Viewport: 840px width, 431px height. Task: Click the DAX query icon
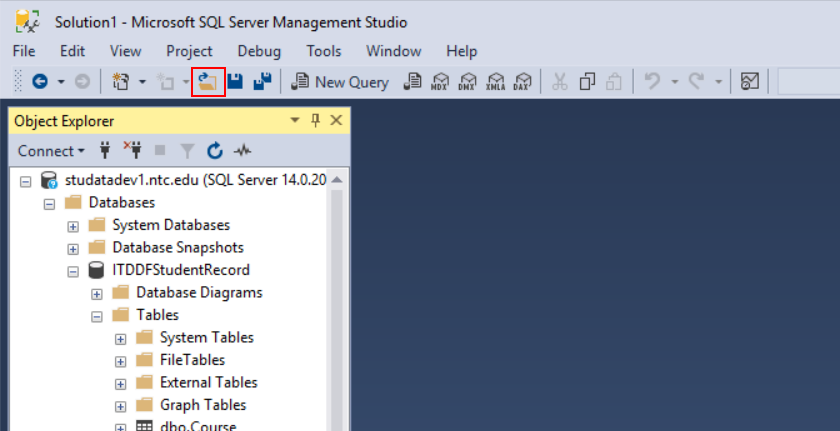click(x=522, y=82)
